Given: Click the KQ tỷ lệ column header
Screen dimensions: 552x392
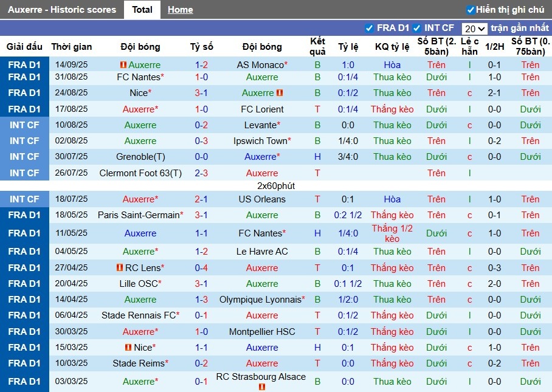Looking at the screenshot, I should (392, 47).
